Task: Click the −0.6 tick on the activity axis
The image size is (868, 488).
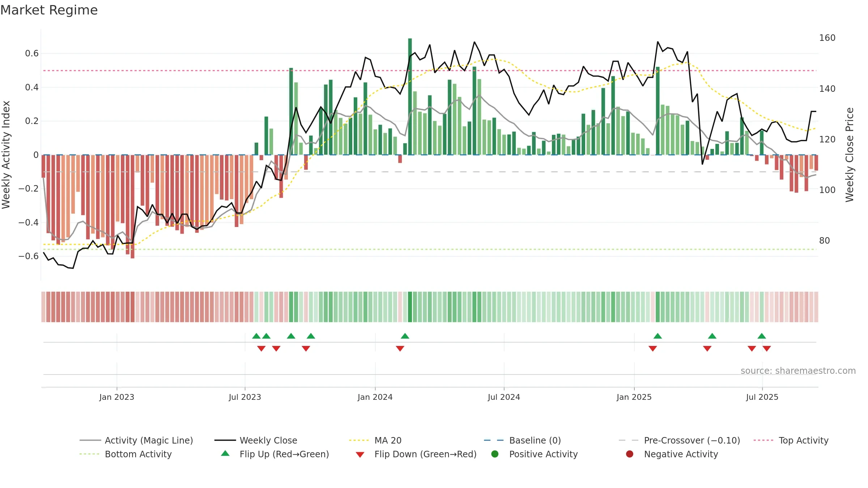Action: point(29,256)
